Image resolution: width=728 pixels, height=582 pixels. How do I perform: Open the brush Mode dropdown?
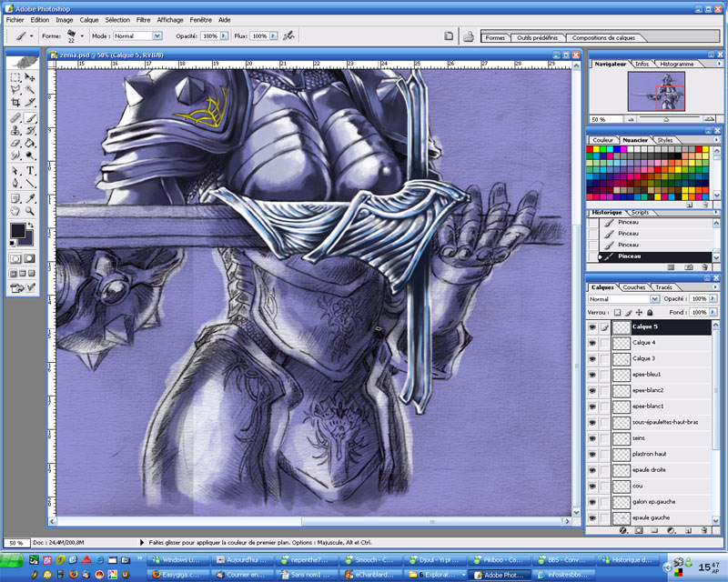(x=157, y=35)
